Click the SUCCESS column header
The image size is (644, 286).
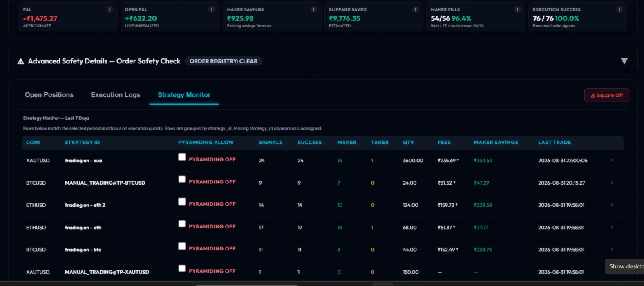[x=309, y=142]
